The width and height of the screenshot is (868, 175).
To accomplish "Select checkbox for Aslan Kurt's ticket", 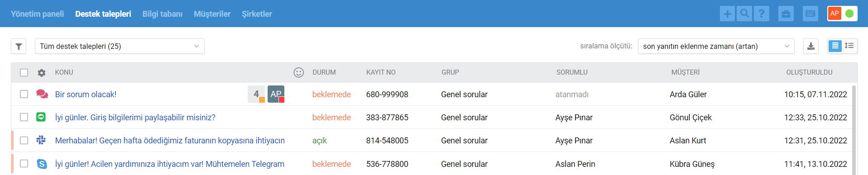I will 24,140.
